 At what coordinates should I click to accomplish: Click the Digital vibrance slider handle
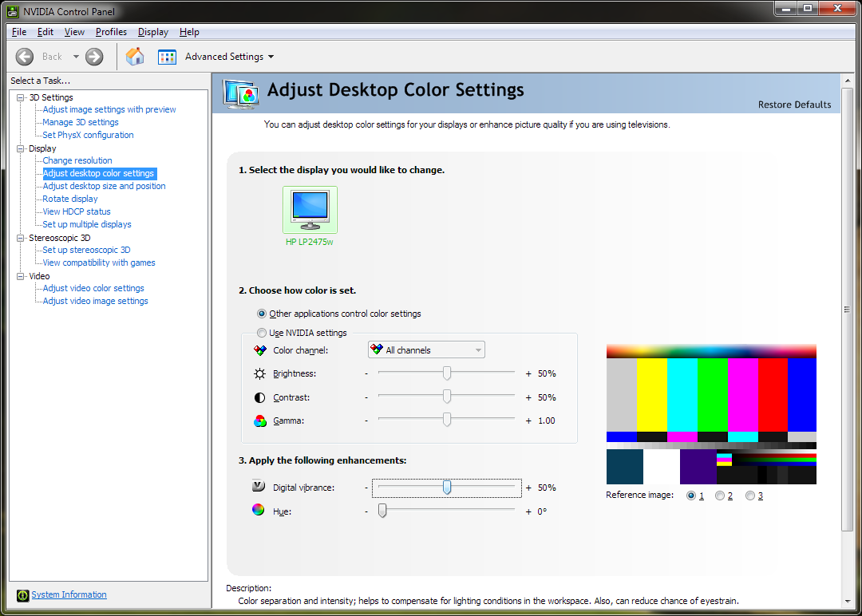point(447,487)
